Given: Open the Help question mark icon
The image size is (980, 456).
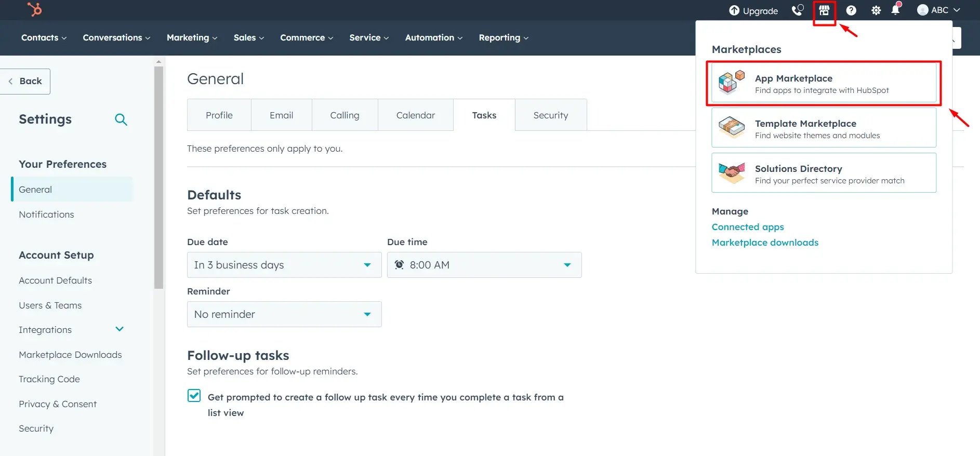Looking at the screenshot, I should click(851, 10).
